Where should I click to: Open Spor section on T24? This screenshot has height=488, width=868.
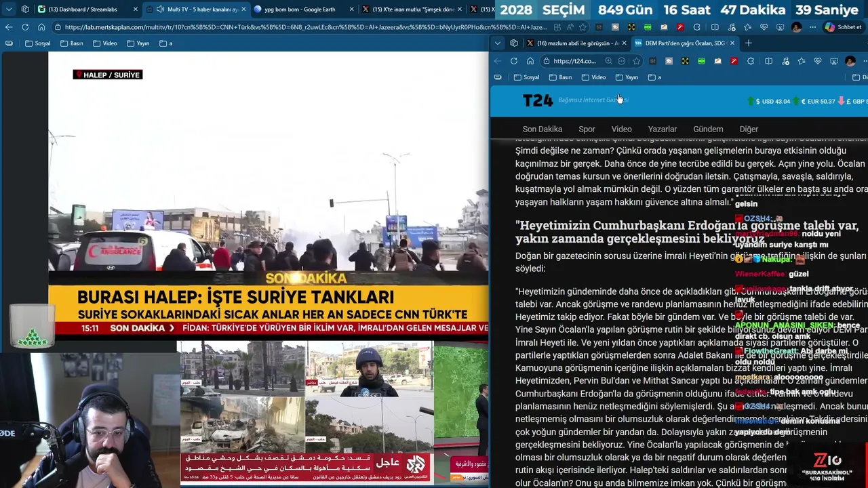(587, 129)
